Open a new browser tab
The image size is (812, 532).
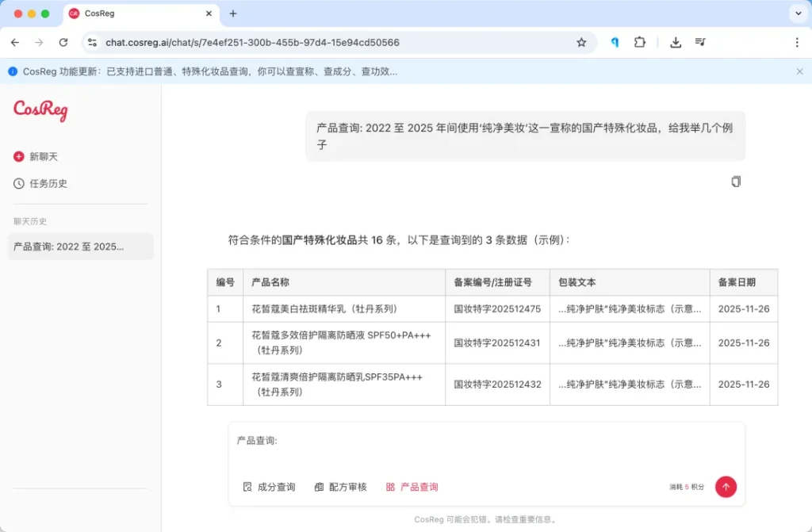(233, 13)
